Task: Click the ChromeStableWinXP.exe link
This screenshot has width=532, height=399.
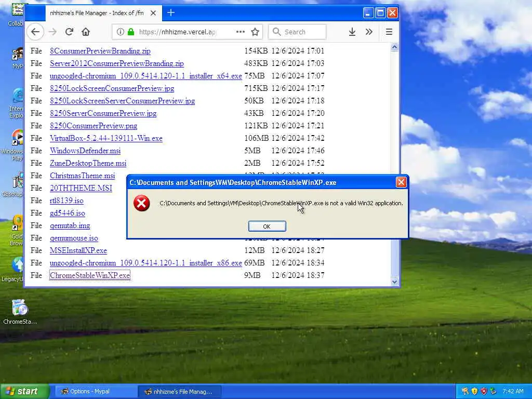Action: point(90,275)
